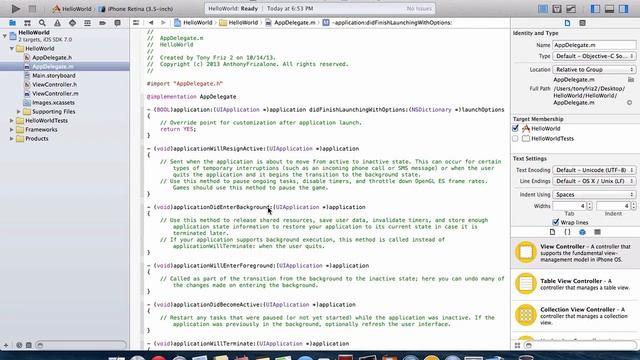This screenshot has width=640, height=360.
Task: Edit the Name field in Identity and Type
Action: click(x=594, y=45)
